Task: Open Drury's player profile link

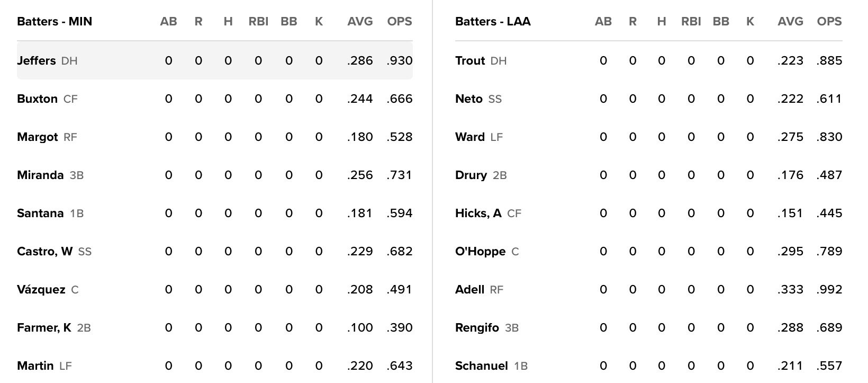Action: pos(471,175)
